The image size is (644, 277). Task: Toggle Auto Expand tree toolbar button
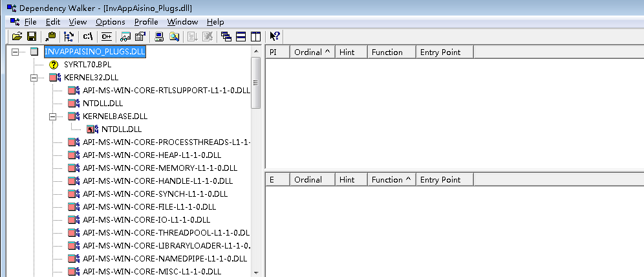point(69,37)
